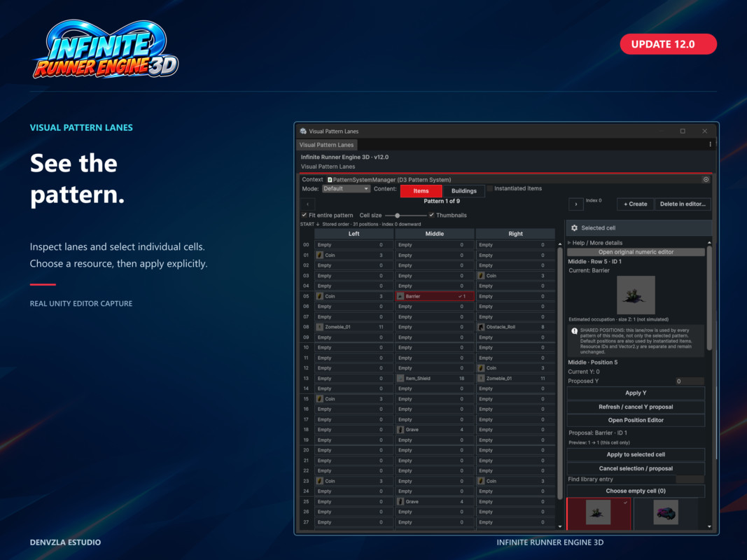Click the Obstacle_Roll icon in row 08
Image resolution: width=747 pixels, height=560 pixels.
tap(481, 327)
